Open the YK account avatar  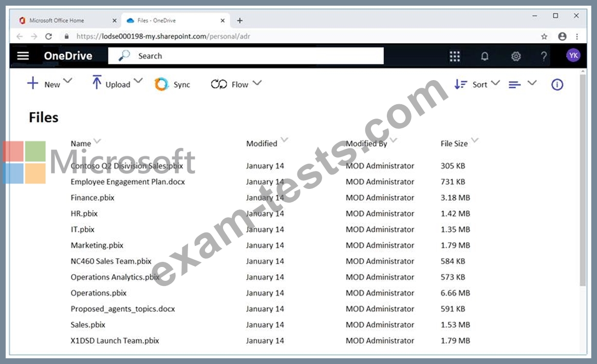tap(573, 55)
